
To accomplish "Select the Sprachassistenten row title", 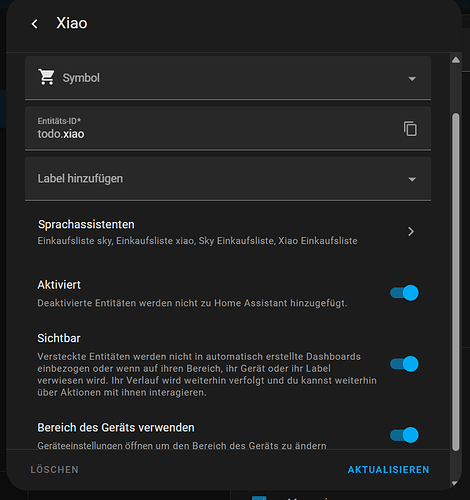I will 86,225.
